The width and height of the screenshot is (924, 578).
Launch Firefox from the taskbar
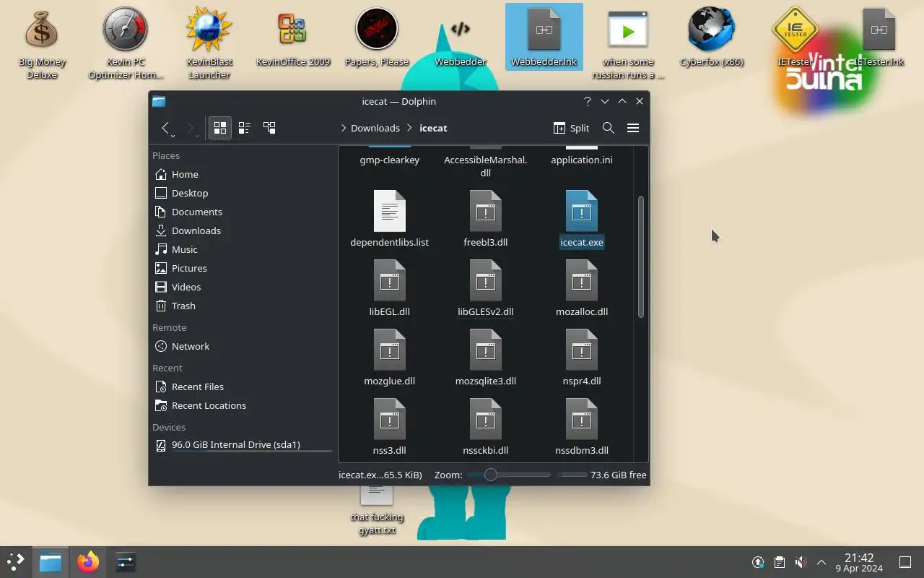coord(88,562)
